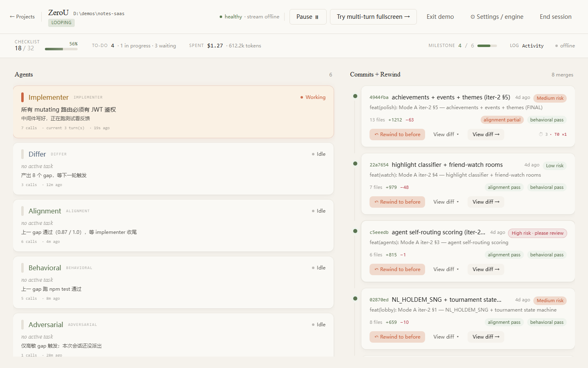
Task: Expand View diff dropdown for 4944fba
Action: coord(446,135)
